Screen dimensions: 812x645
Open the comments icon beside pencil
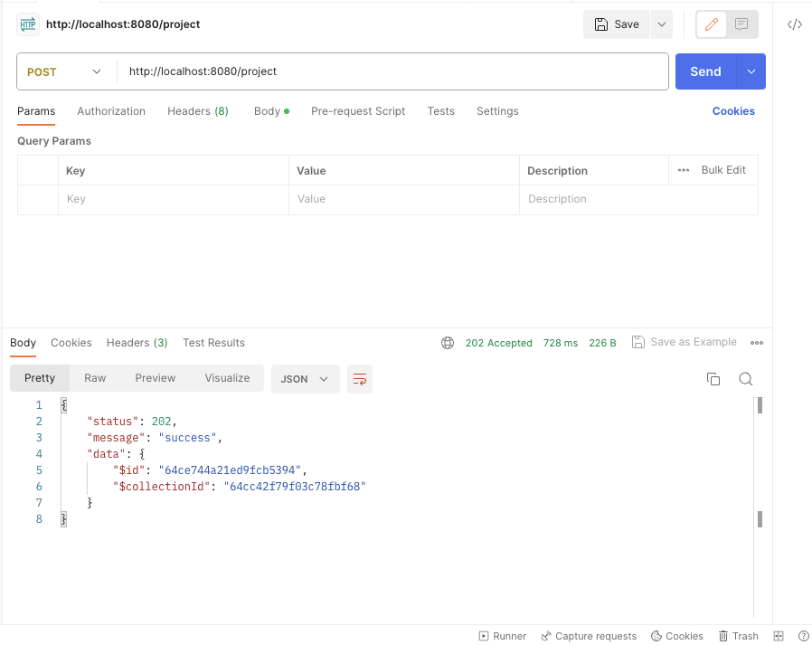pyautogui.click(x=741, y=24)
